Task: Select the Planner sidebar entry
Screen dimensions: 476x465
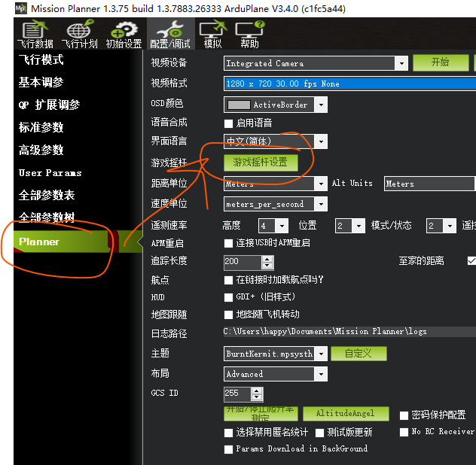Action: (x=78, y=242)
